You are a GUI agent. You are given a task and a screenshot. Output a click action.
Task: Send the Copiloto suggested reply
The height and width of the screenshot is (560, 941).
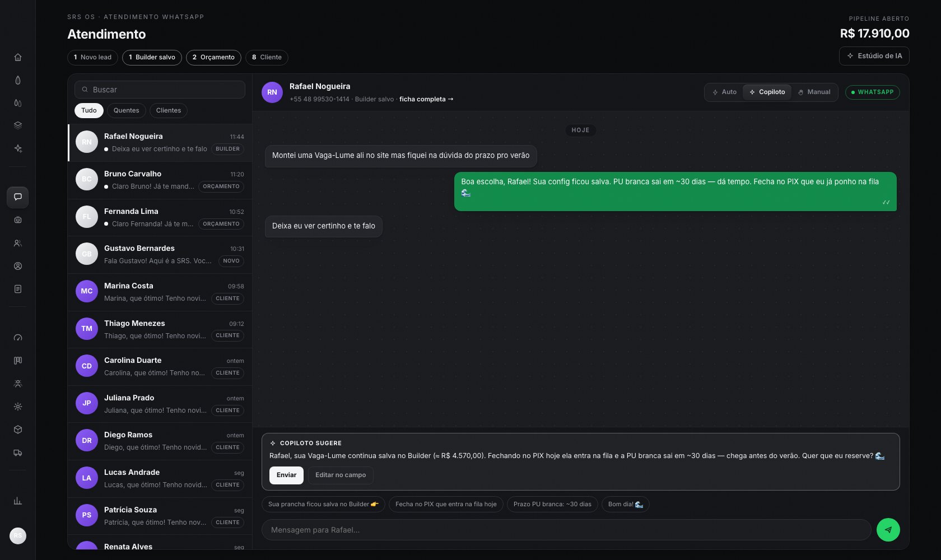pos(286,475)
